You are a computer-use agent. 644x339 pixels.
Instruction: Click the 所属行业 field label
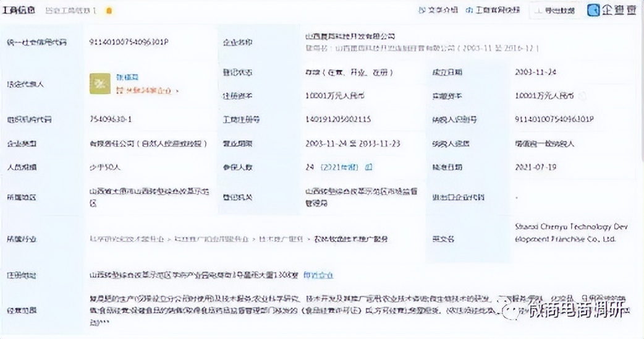tap(22, 239)
